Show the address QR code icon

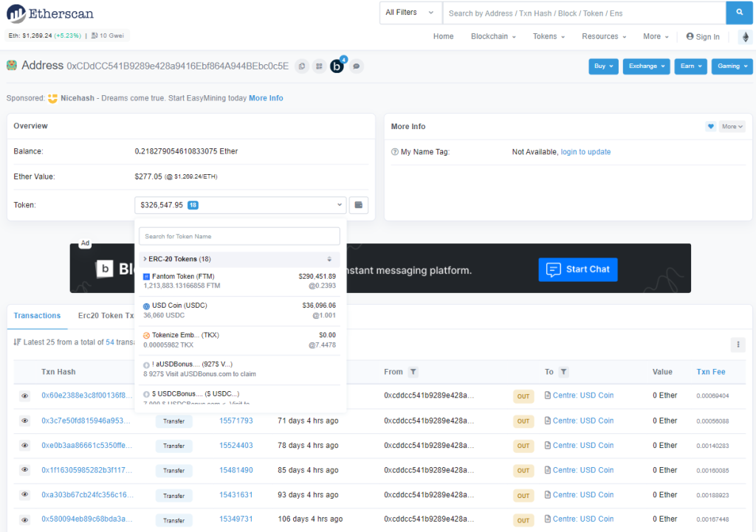pos(319,66)
